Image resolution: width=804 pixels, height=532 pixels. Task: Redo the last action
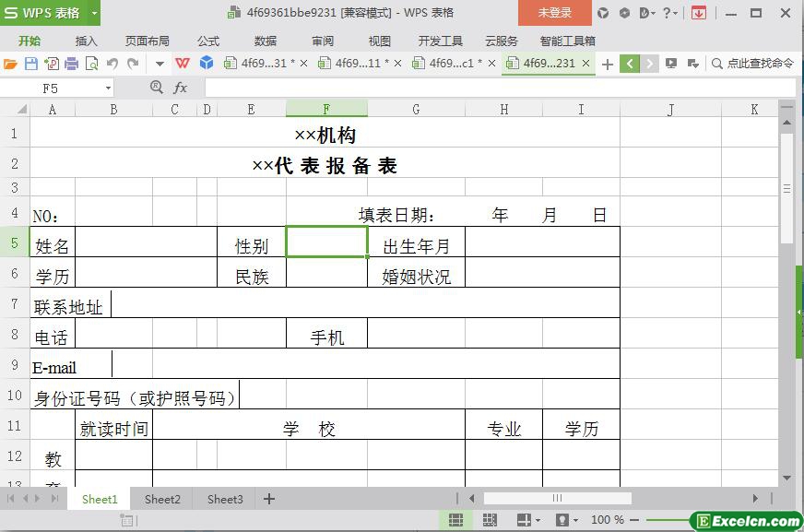[x=133, y=64]
